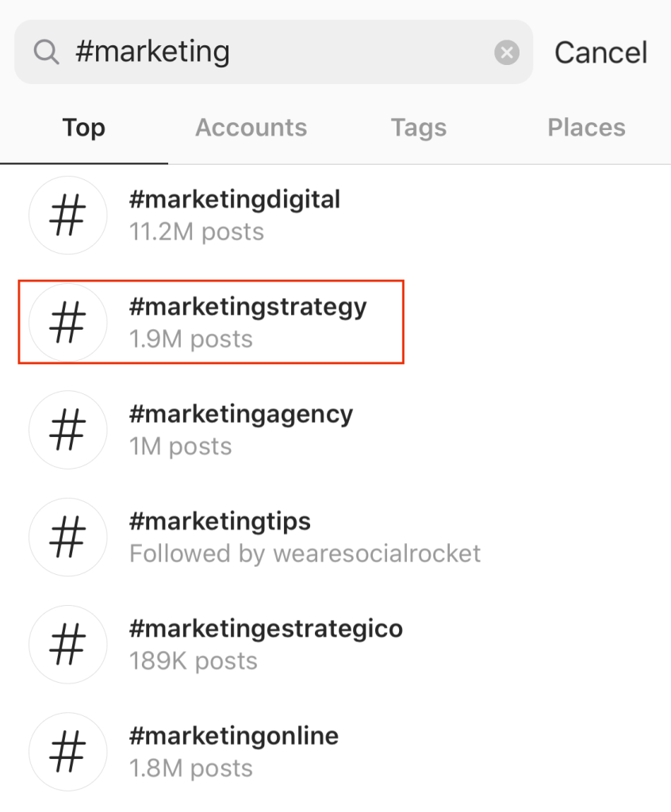671x812 pixels.
Task: Select the Top tab
Action: click(x=84, y=128)
